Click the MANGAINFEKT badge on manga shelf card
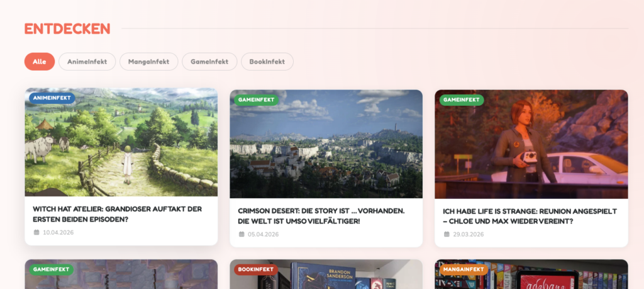Viewport: 644px width, 289px height. 464,269
